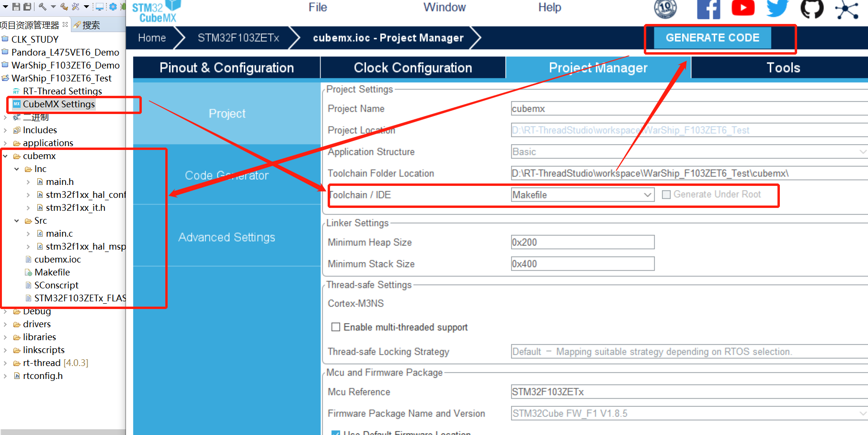Expand the drivers folder in project tree
This screenshot has width=868, height=435.
(5, 324)
